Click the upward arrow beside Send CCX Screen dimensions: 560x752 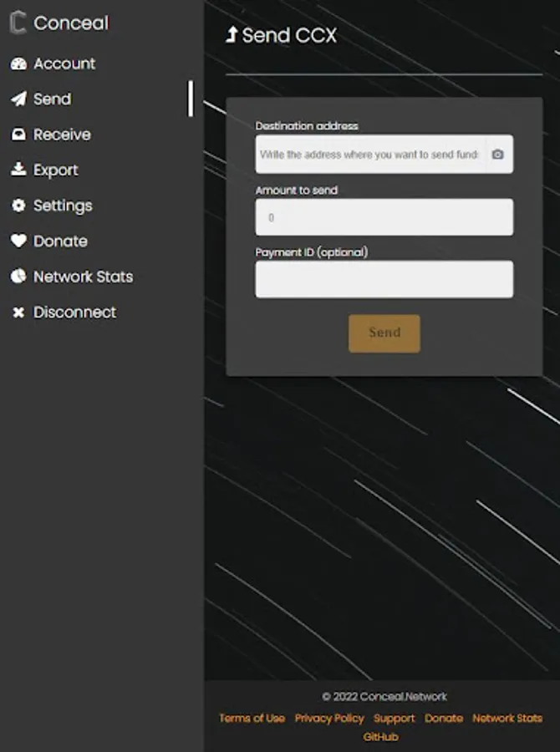[x=232, y=34]
